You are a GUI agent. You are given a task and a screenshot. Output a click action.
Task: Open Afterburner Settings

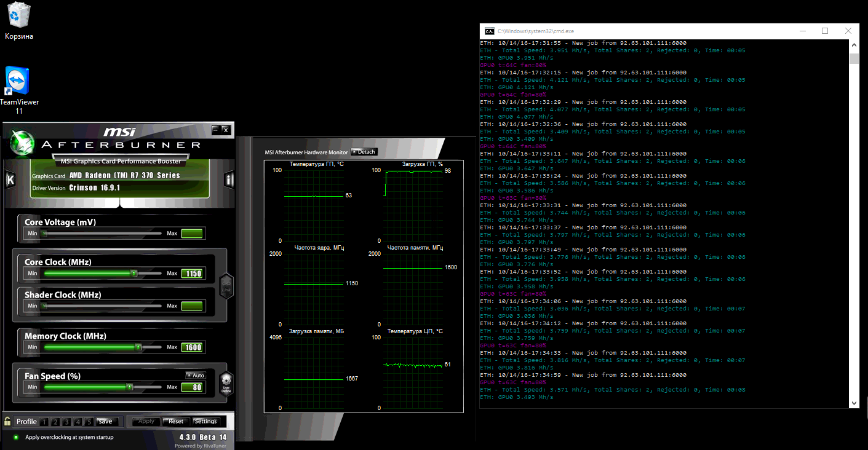[205, 421]
